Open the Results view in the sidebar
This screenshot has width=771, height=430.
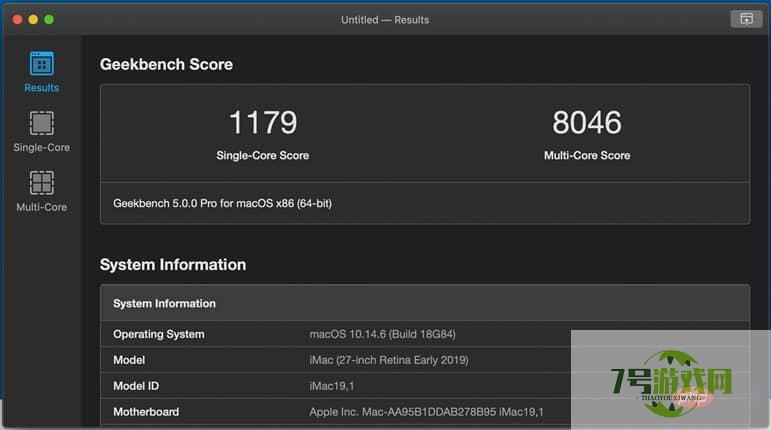click(x=41, y=72)
